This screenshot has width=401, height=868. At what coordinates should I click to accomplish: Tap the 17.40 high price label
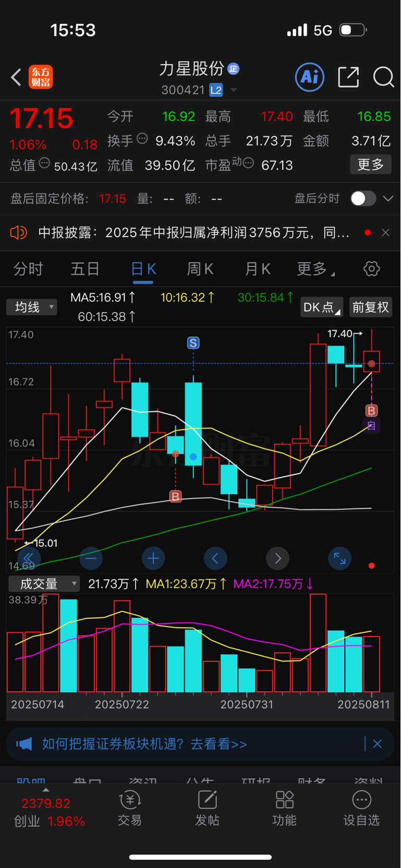tap(340, 334)
